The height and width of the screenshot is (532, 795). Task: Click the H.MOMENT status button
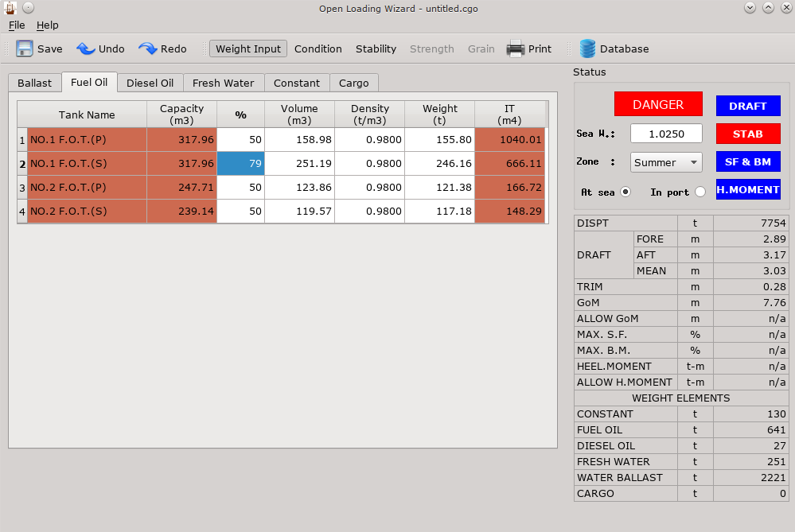(x=748, y=189)
